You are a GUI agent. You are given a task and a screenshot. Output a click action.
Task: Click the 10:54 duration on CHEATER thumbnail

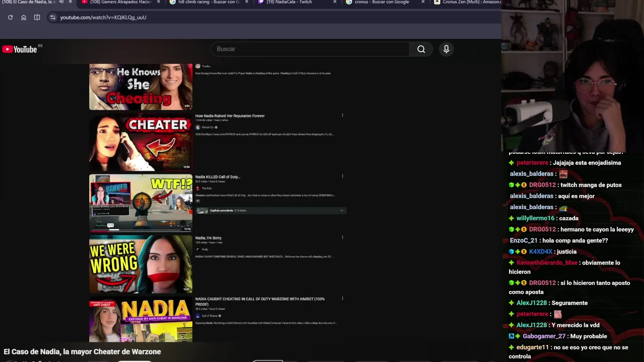click(x=187, y=167)
